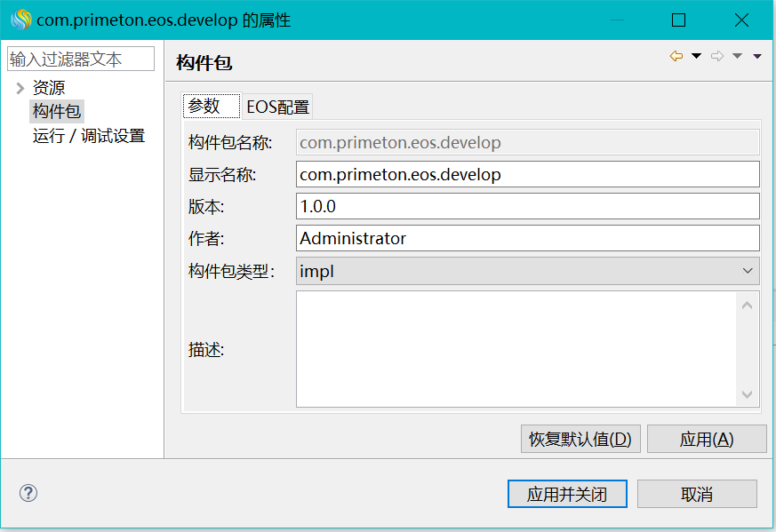Screen dimensions: 776x532
Task: Click the forward navigation arrow icon
Action: (x=717, y=57)
